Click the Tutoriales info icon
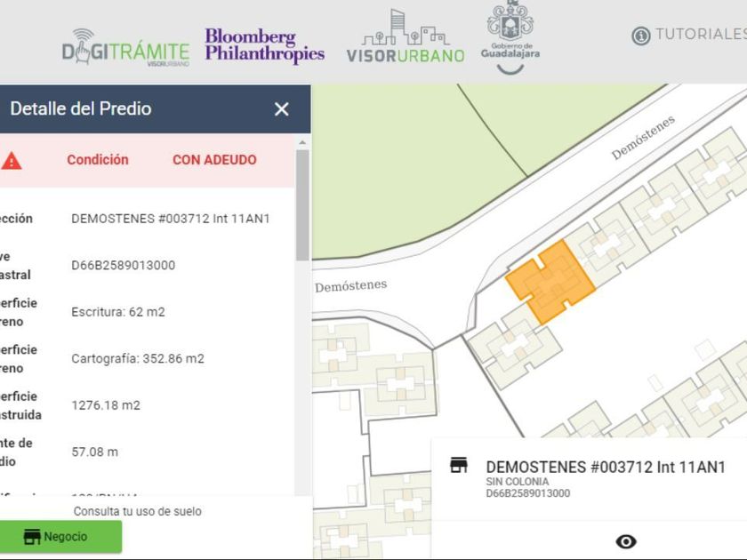This screenshot has width=747, height=560. [x=640, y=36]
